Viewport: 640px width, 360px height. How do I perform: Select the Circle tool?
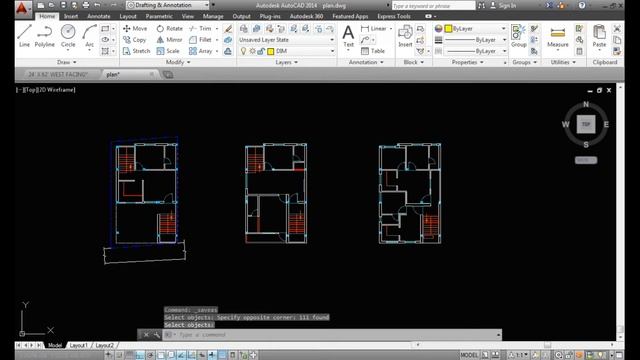tap(68, 36)
